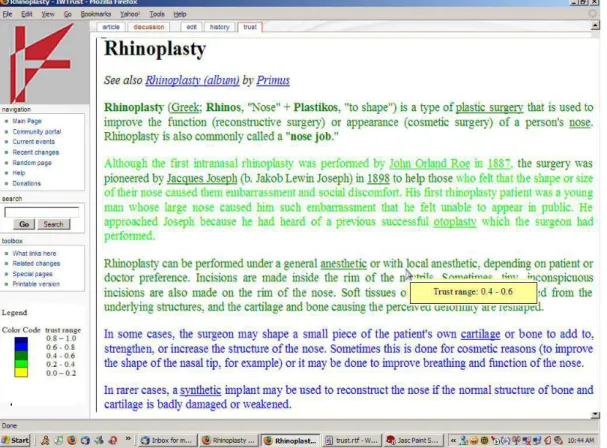607x448 pixels.
Task: Follow the synthetic link
Action: pyautogui.click(x=201, y=390)
